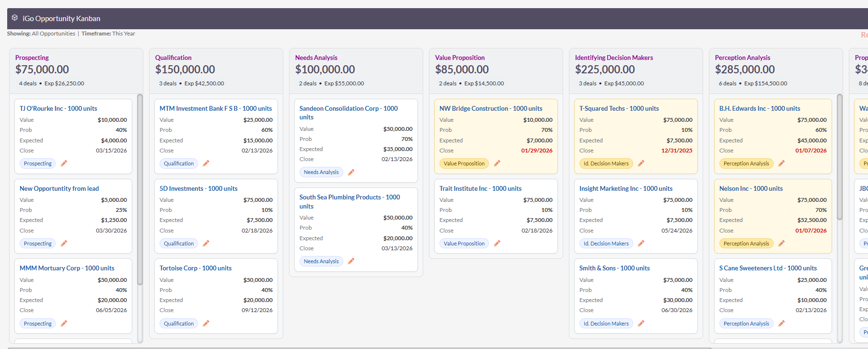Click the Prospecting stage badge on MMM Mortuary Corp
Viewport: 868px width, 349px height.
pos(37,324)
